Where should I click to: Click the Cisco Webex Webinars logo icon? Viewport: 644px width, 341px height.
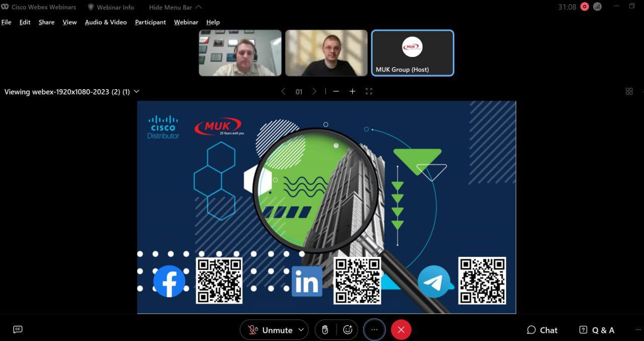point(6,7)
